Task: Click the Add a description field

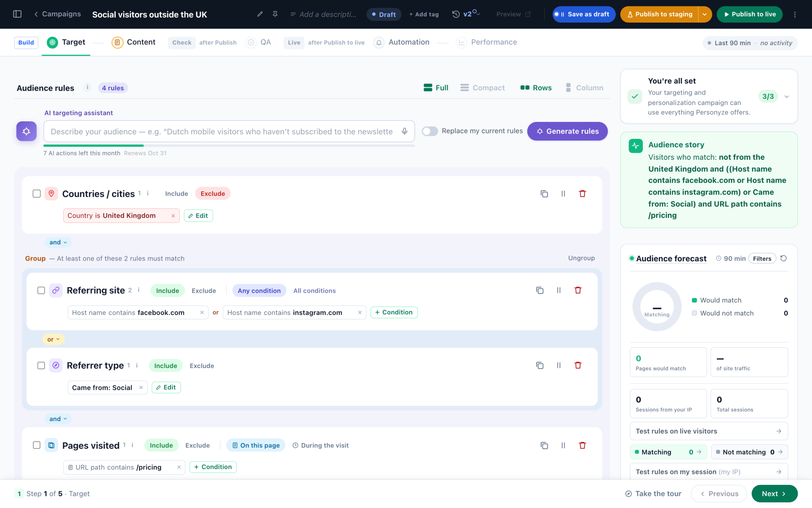Action: click(323, 15)
